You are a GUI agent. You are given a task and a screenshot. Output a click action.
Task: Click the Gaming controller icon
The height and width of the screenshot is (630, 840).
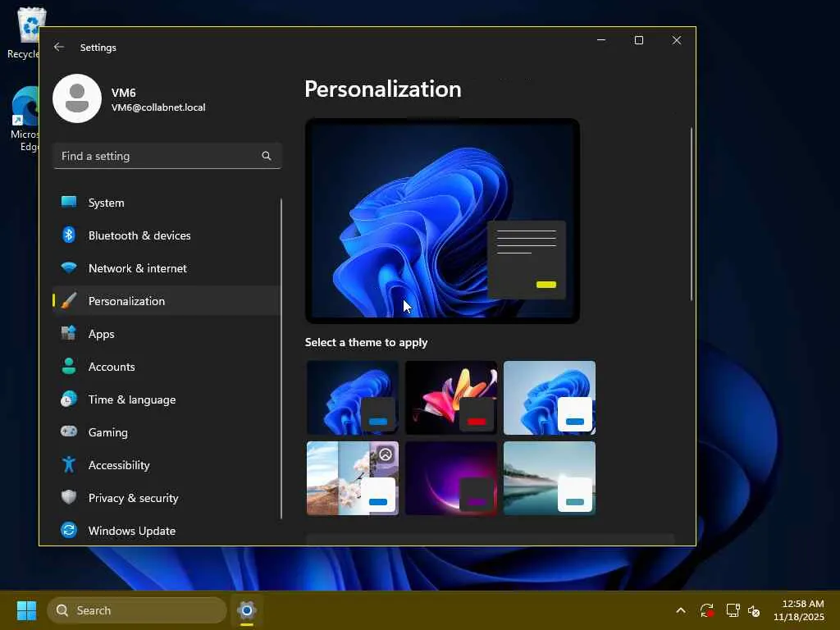pos(69,431)
